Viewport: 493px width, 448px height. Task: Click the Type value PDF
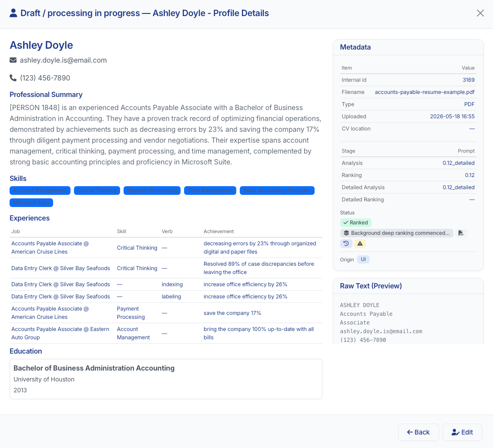pos(469,104)
